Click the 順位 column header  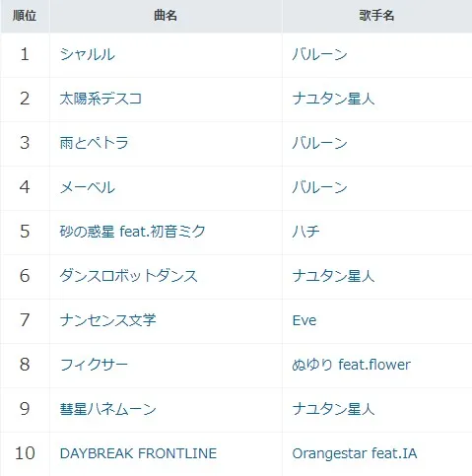point(25,16)
